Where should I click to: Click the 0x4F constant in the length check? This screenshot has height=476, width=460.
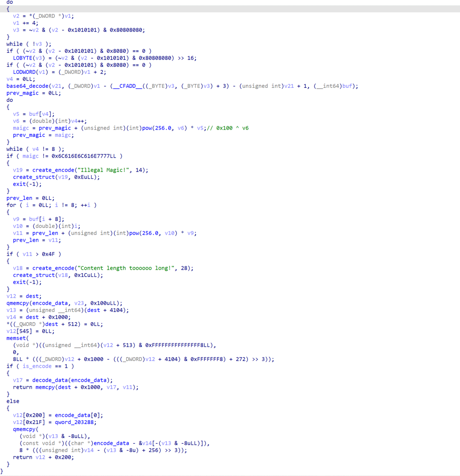(x=48, y=254)
